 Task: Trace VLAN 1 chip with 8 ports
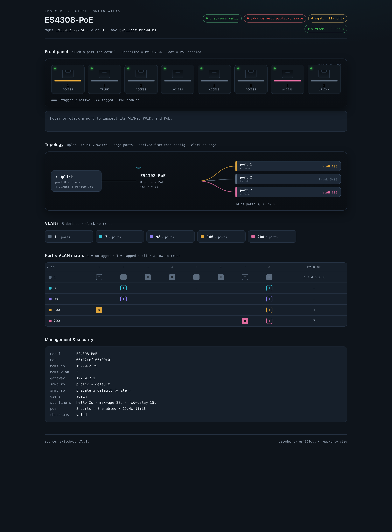click(x=69, y=237)
